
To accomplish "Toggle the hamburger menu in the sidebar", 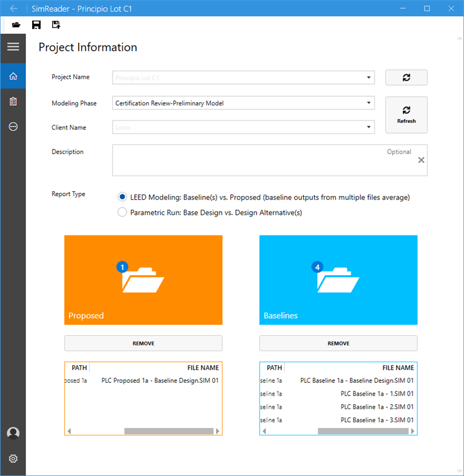I will (x=13, y=47).
